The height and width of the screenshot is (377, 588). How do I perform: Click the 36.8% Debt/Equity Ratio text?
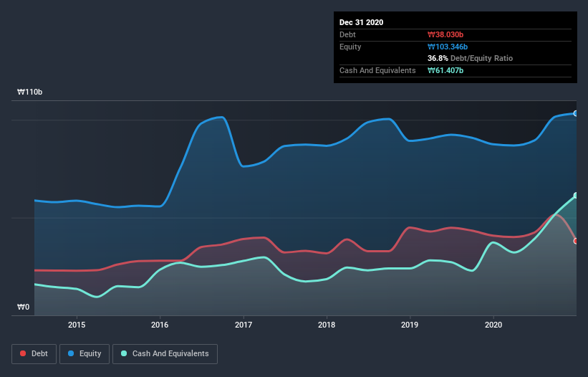pos(470,58)
